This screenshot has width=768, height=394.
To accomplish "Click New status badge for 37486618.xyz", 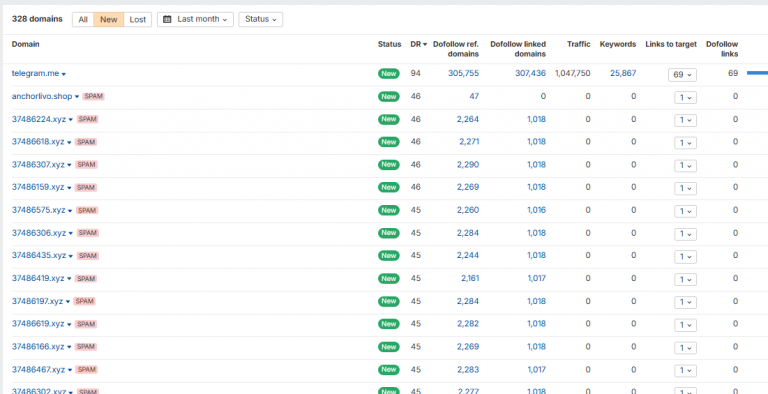I will tap(389, 142).
